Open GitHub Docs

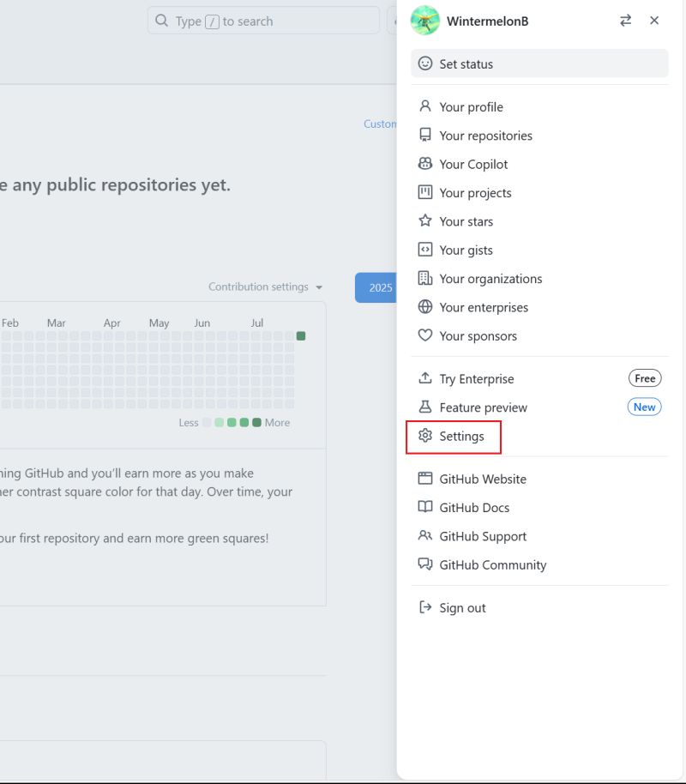coord(474,507)
